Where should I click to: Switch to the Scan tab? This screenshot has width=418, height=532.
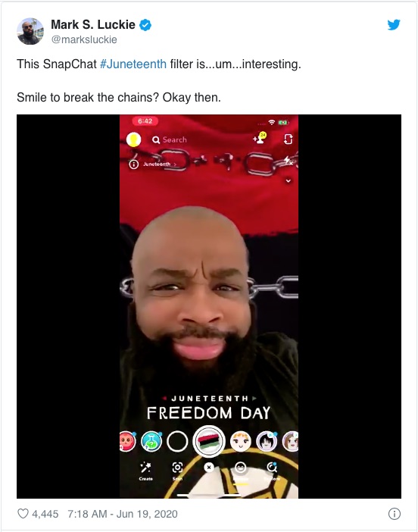point(177,471)
